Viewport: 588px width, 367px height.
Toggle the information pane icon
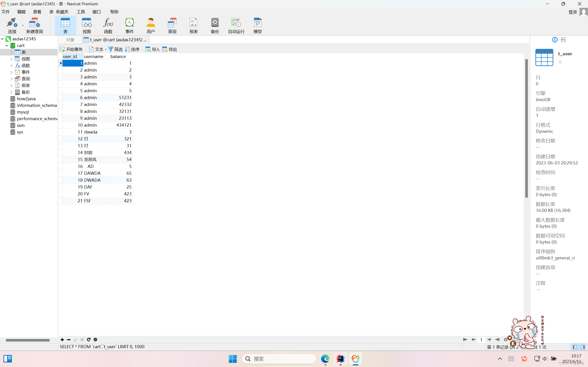[x=555, y=39]
